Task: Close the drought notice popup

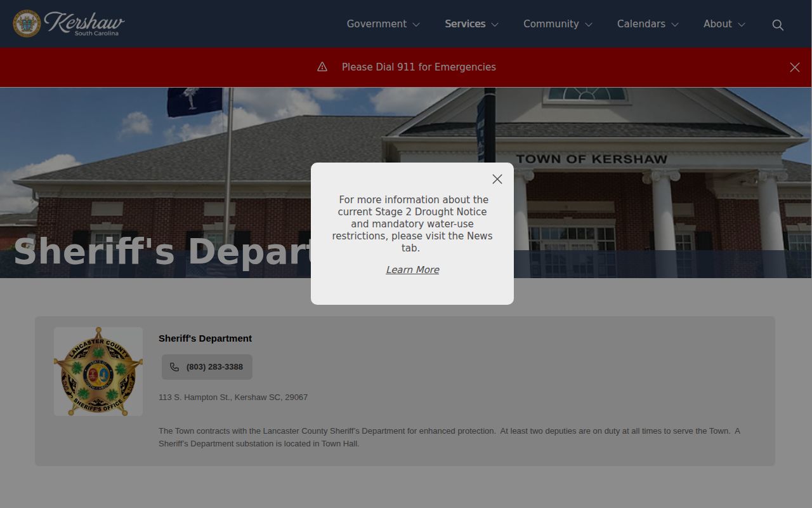Action: coord(497,179)
